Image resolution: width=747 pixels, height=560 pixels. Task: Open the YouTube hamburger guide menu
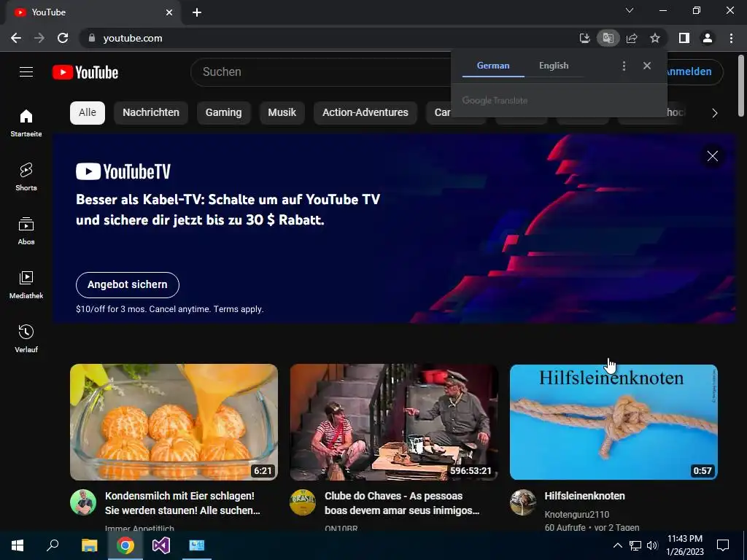(26, 72)
